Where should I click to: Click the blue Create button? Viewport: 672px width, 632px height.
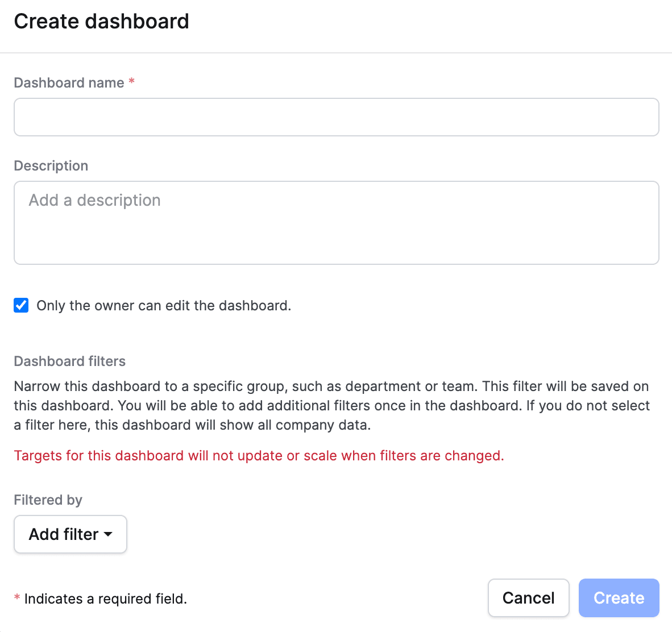619,598
